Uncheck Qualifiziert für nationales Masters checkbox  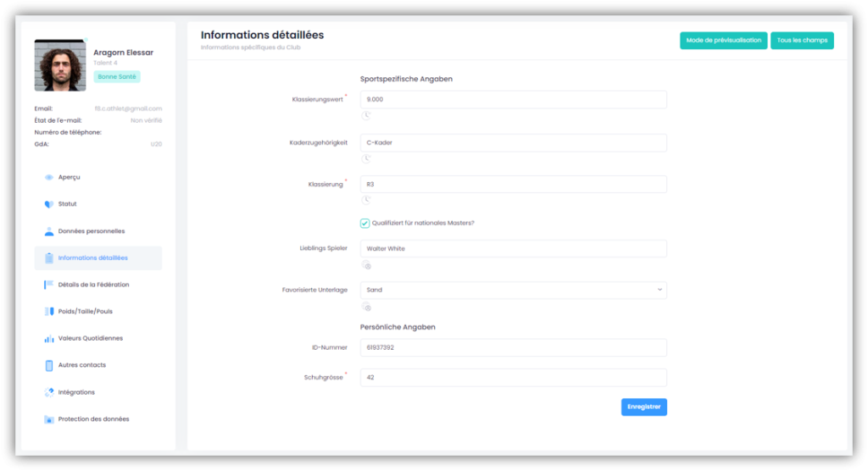click(365, 223)
